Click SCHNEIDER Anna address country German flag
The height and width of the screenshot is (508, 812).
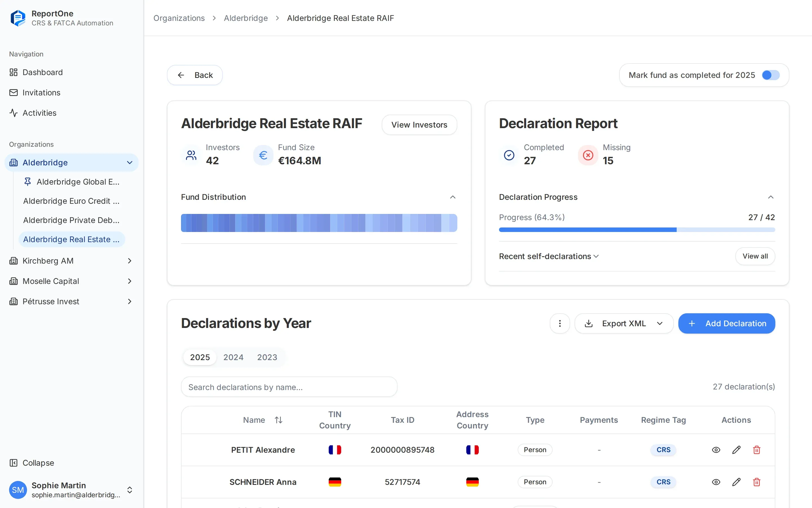pyautogui.click(x=472, y=482)
